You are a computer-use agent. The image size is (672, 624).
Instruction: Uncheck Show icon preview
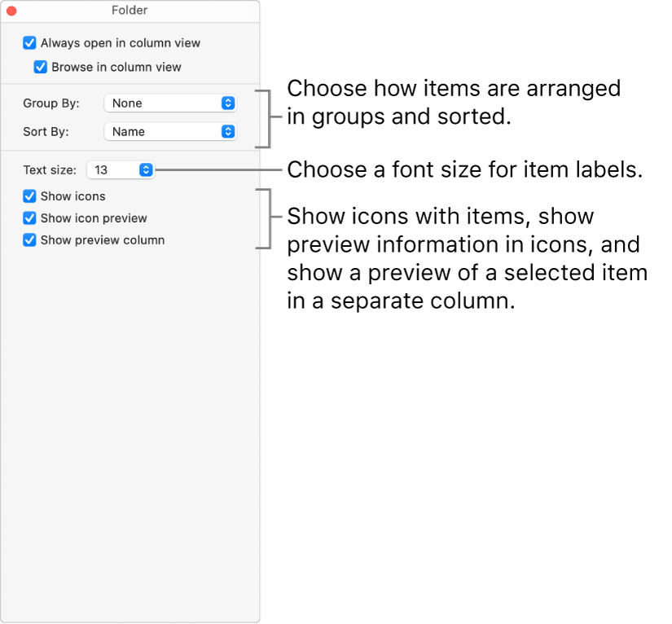pos(29,218)
